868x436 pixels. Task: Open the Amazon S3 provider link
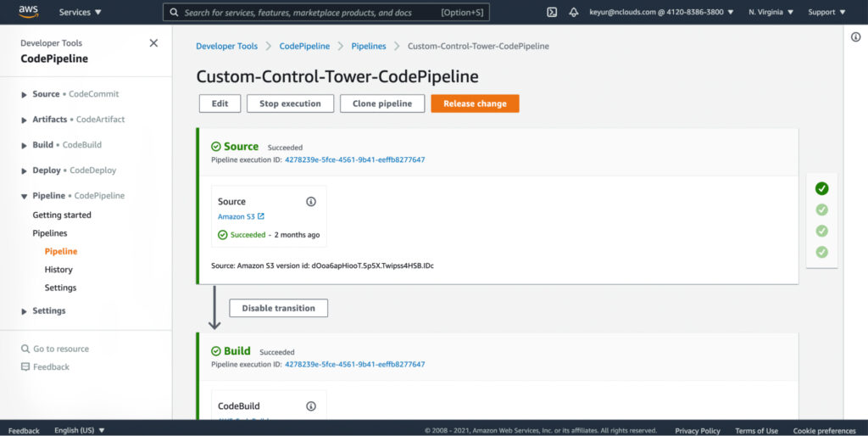coord(236,216)
